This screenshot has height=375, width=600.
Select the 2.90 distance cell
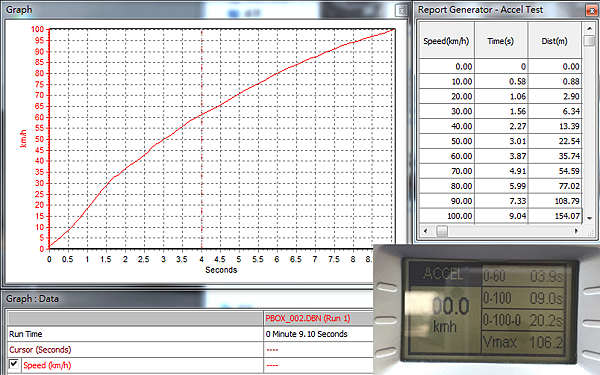pyautogui.click(x=555, y=96)
